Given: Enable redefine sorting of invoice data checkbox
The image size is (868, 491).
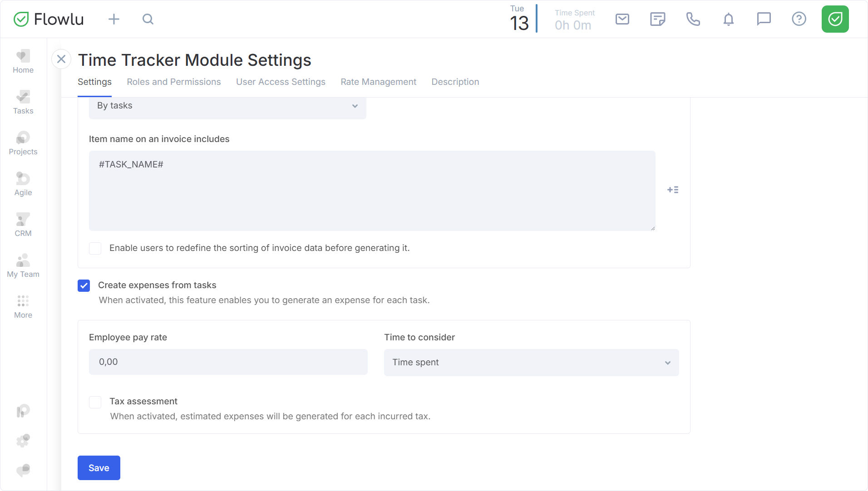Looking at the screenshot, I should (95, 248).
